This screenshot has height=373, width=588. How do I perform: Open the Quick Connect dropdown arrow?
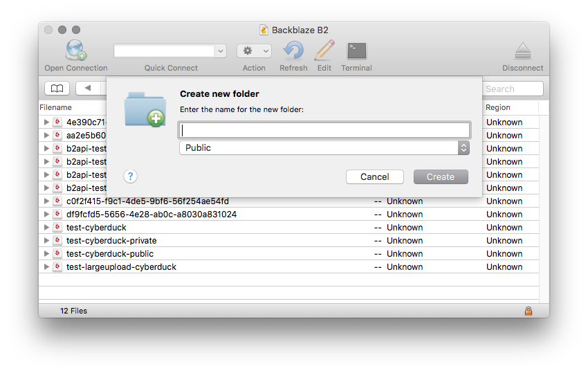(x=221, y=51)
